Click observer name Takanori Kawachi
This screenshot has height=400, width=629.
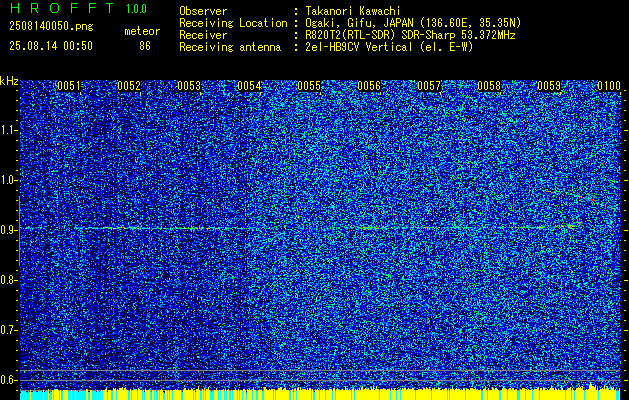click(352, 11)
